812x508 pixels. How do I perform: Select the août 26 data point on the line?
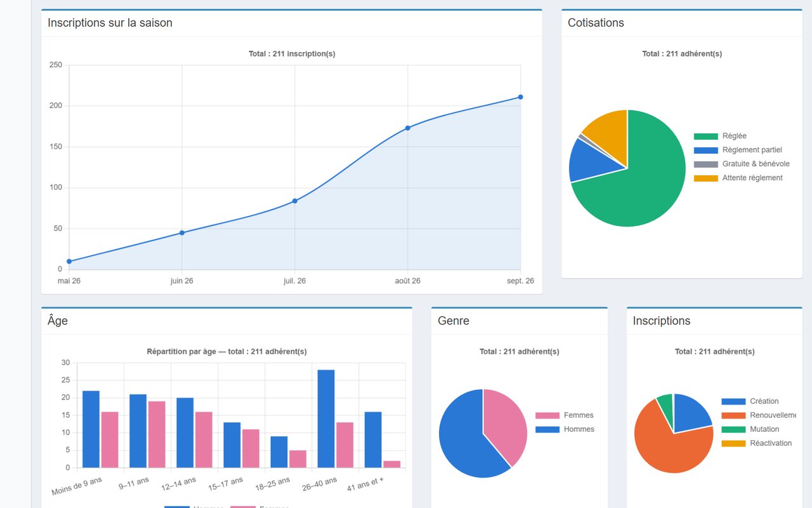click(408, 128)
